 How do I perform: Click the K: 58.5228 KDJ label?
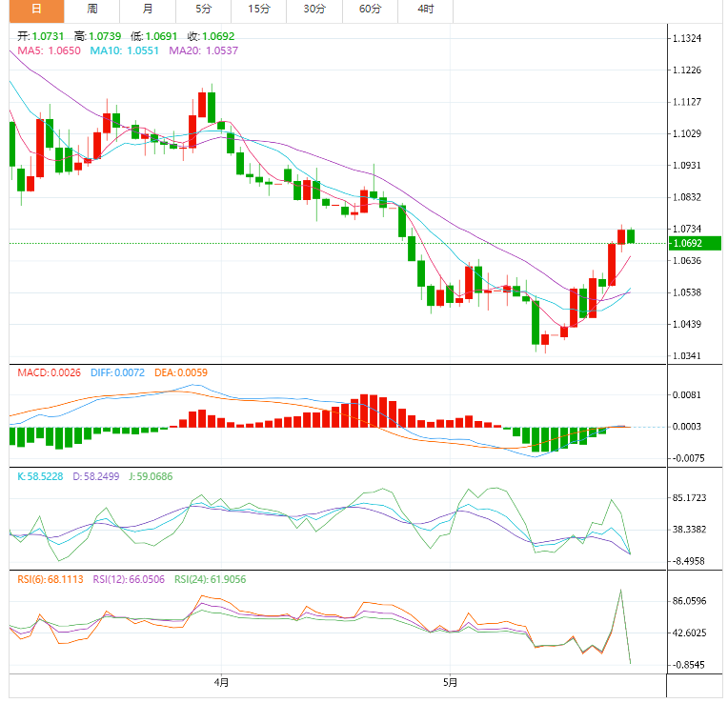coord(40,476)
